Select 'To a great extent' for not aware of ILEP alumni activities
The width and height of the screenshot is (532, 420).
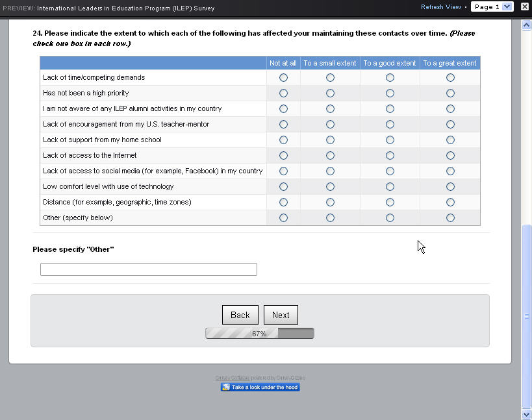click(450, 109)
